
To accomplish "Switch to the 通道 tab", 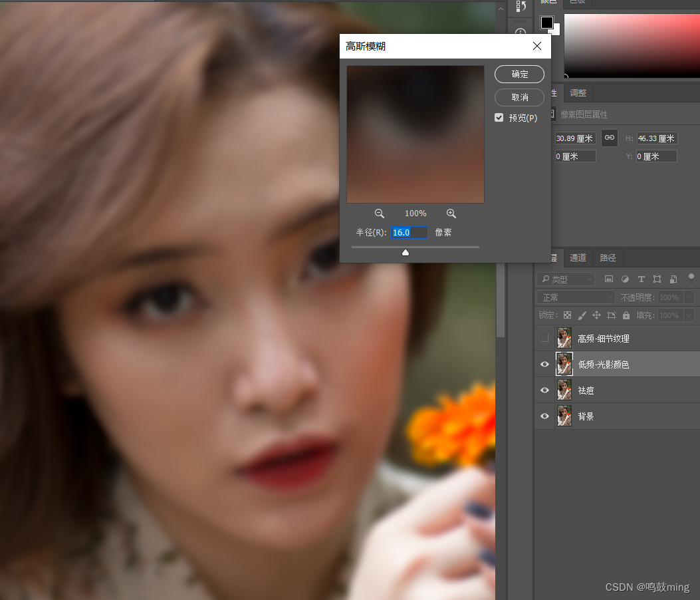I will coord(578,257).
